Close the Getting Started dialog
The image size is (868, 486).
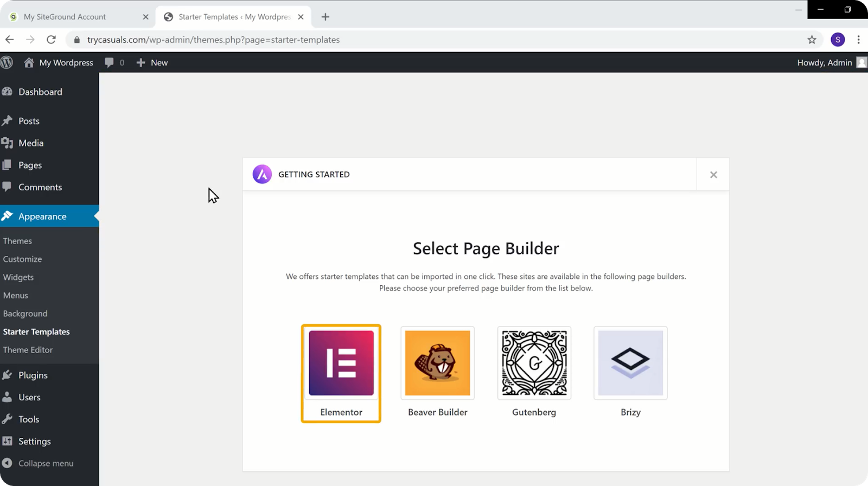point(713,175)
